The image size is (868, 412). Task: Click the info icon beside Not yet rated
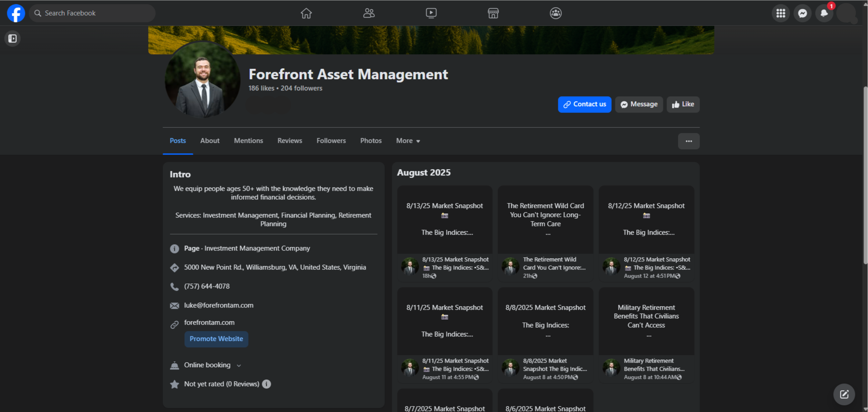click(x=267, y=384)
